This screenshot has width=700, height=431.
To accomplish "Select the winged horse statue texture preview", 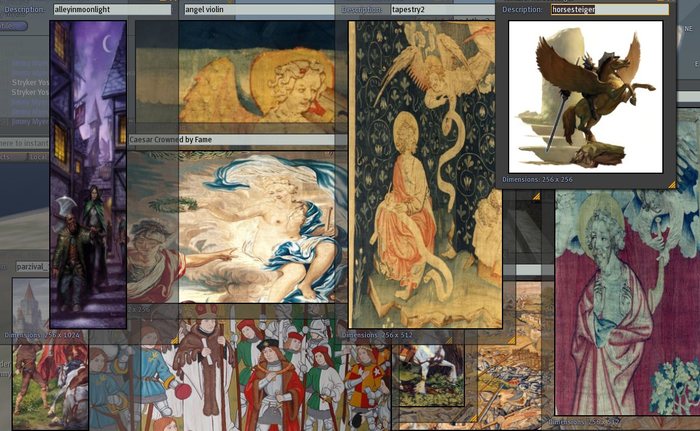I will coord(586,96).
